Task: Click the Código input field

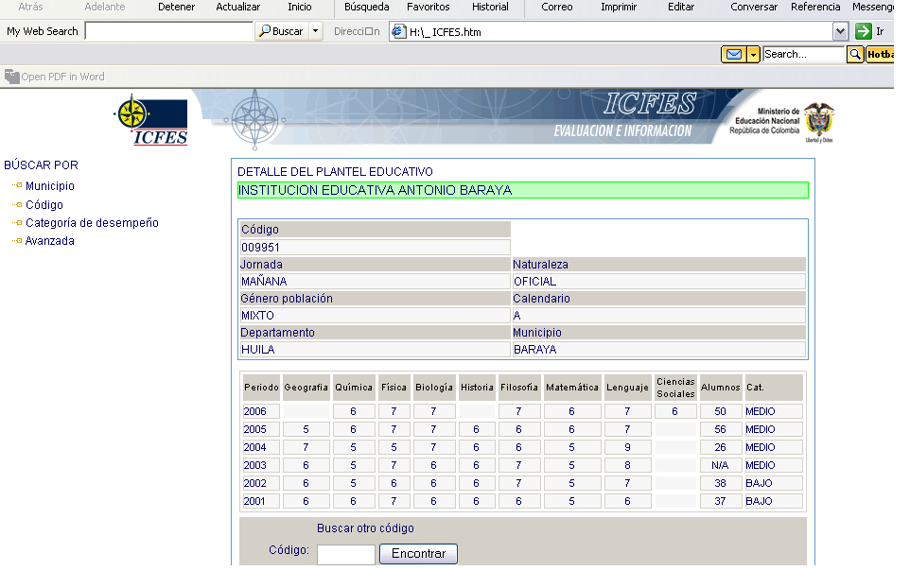Action: tap(345, 555)
